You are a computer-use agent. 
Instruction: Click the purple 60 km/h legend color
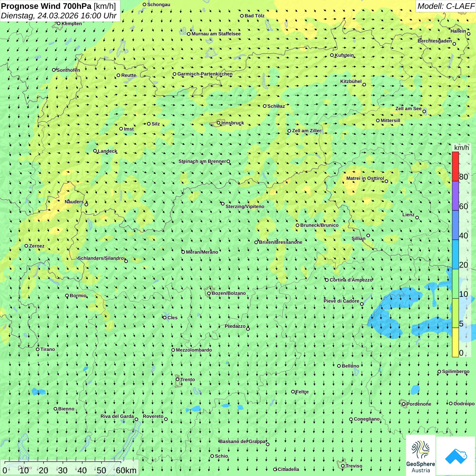(455, 196)
